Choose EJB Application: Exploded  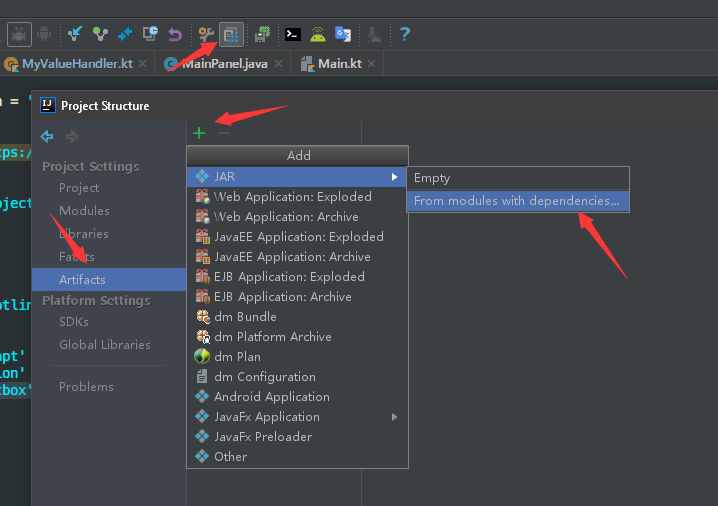[297, 277]
